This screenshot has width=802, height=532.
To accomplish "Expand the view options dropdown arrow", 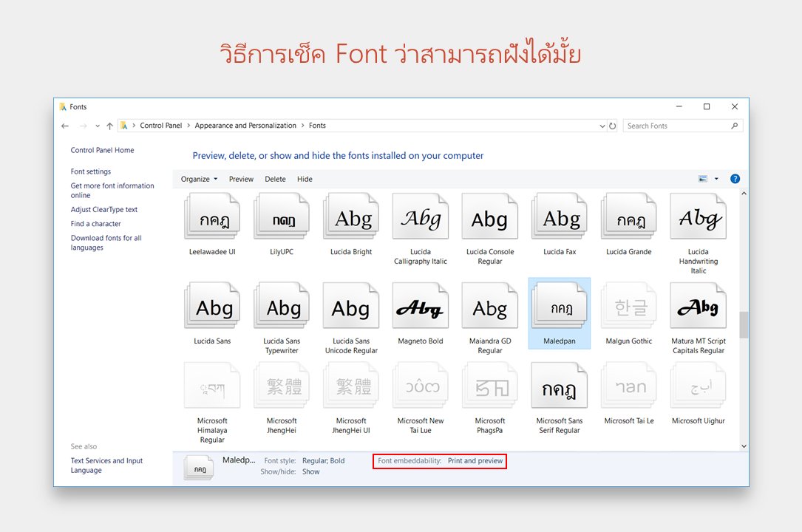I will (x=718, y=178).
